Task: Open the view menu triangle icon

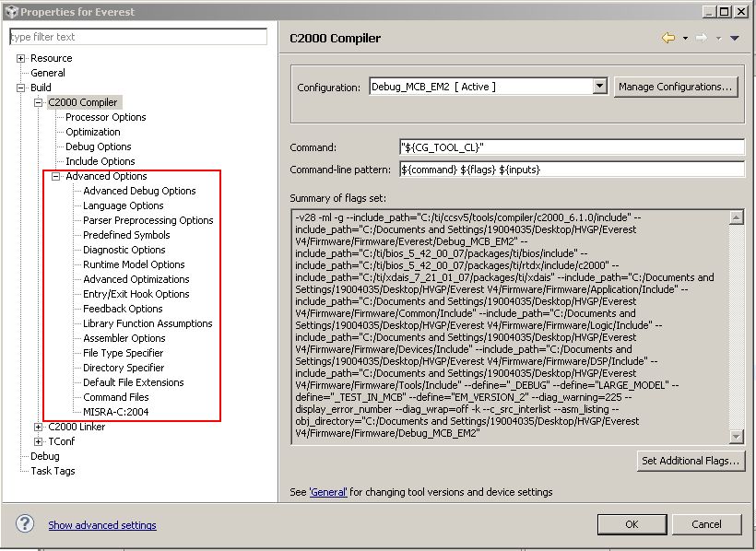Action: (734, 38)
